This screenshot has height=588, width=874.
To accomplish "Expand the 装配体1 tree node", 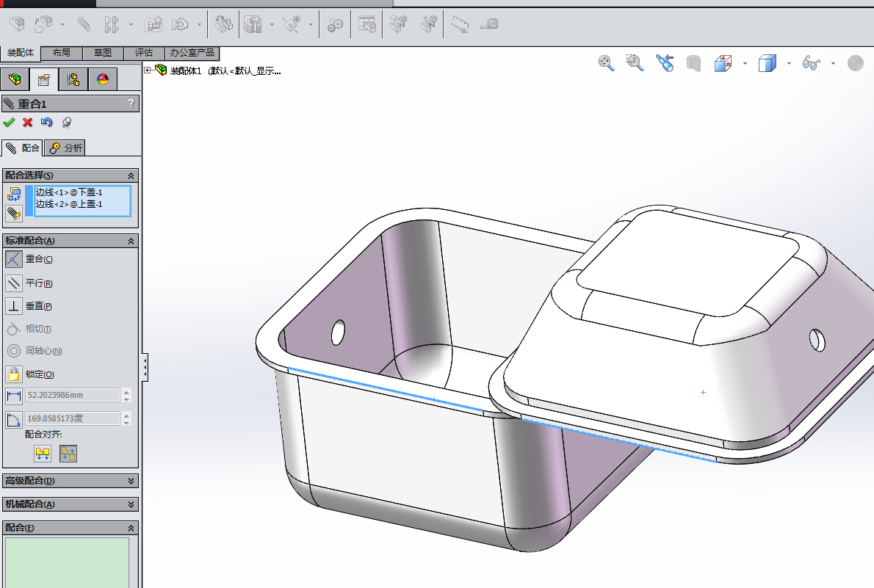I will [x=148, y=70].
